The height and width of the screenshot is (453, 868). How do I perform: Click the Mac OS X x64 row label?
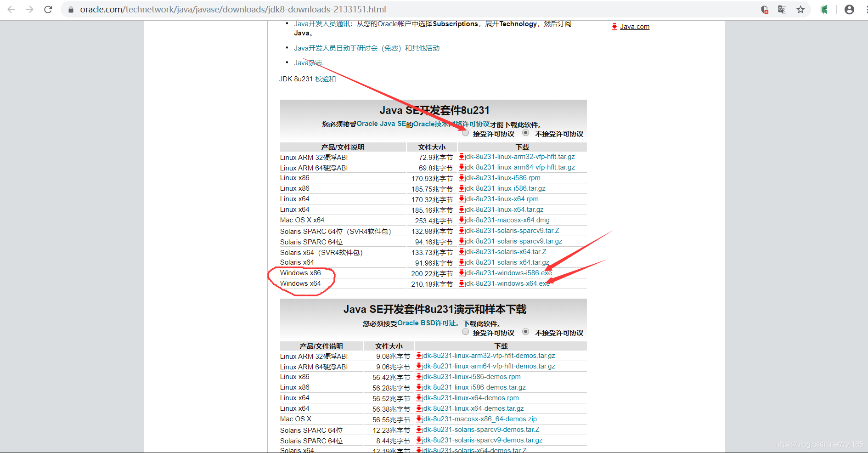pyautogui.click(x=302, y=220)
